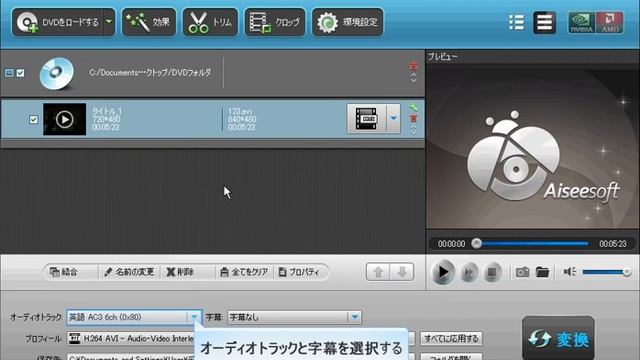Open the snapshot folder
Image resolution: width=640 pixels, height=360 pixels.
coord(542,272)
